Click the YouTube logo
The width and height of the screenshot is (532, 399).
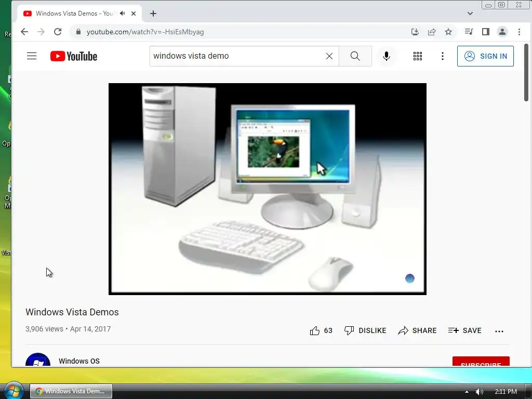(74, 56)
